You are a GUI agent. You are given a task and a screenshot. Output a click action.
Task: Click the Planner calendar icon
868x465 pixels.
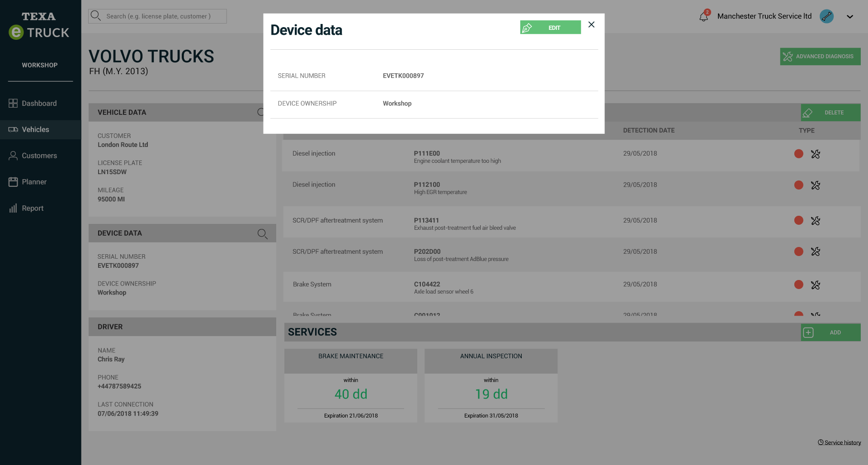click(13, 182)
